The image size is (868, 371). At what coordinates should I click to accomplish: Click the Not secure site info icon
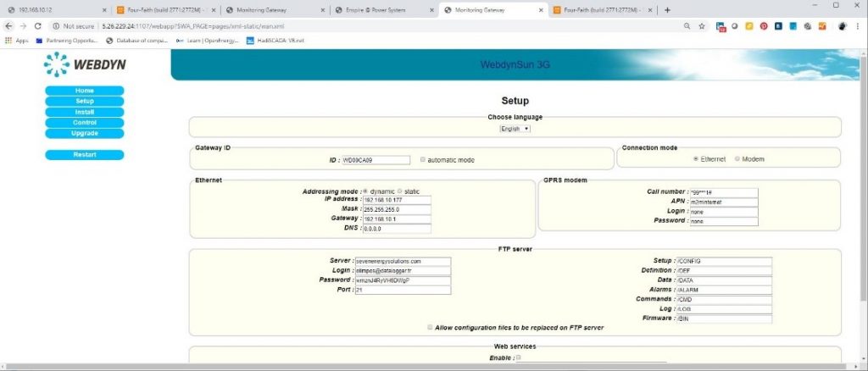57,26
